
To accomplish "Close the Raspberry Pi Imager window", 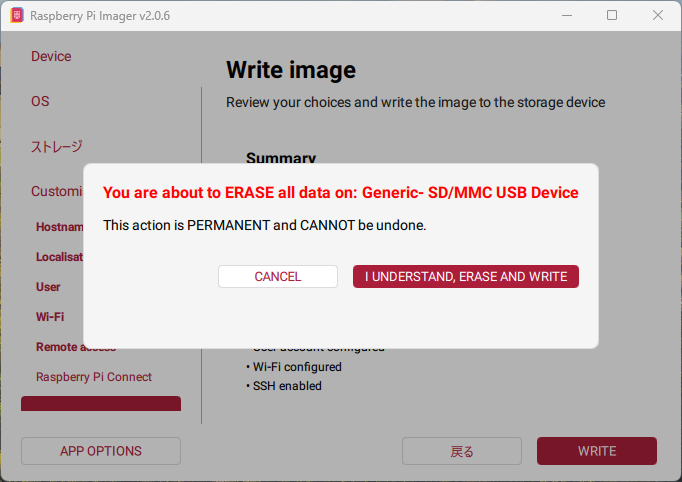I will pos(657,16).
